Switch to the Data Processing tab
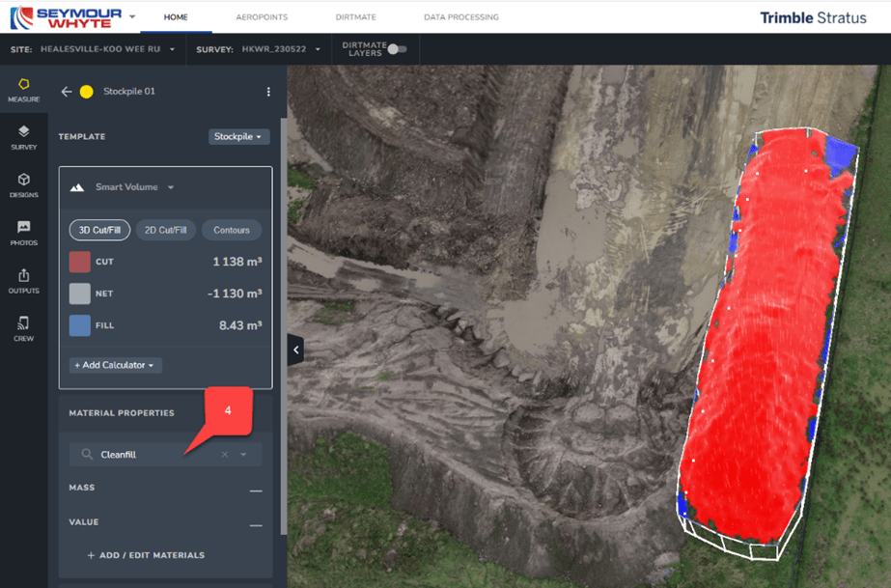Viewport: 891px width, 588px height. pos(461,17)
